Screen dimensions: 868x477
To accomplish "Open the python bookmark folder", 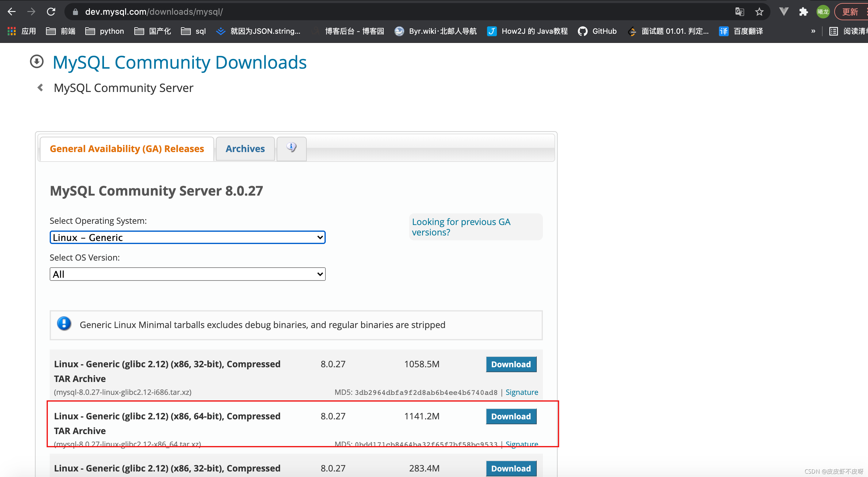I will tap(105, 31).
